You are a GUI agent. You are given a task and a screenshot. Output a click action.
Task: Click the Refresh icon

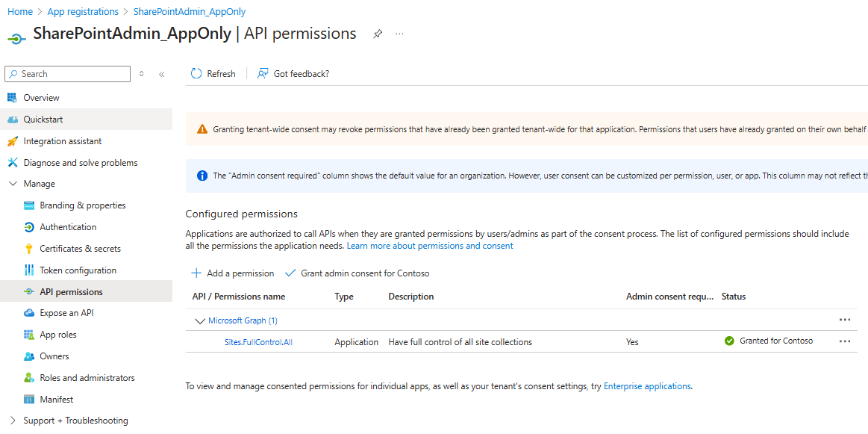(196, 73)
